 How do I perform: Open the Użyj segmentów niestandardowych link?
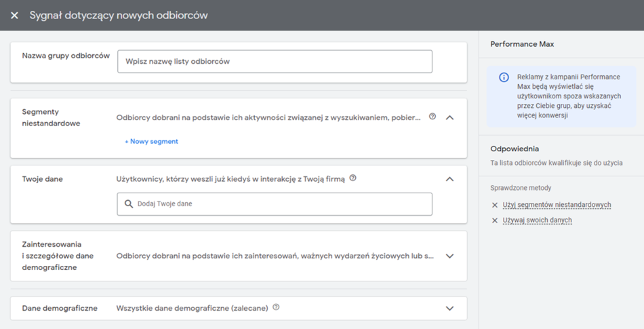tap(557, 205)
